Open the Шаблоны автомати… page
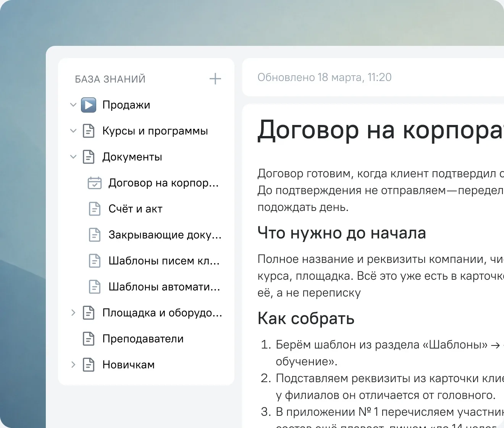This screenshot has width=504, height=428. tap(164, 287)
